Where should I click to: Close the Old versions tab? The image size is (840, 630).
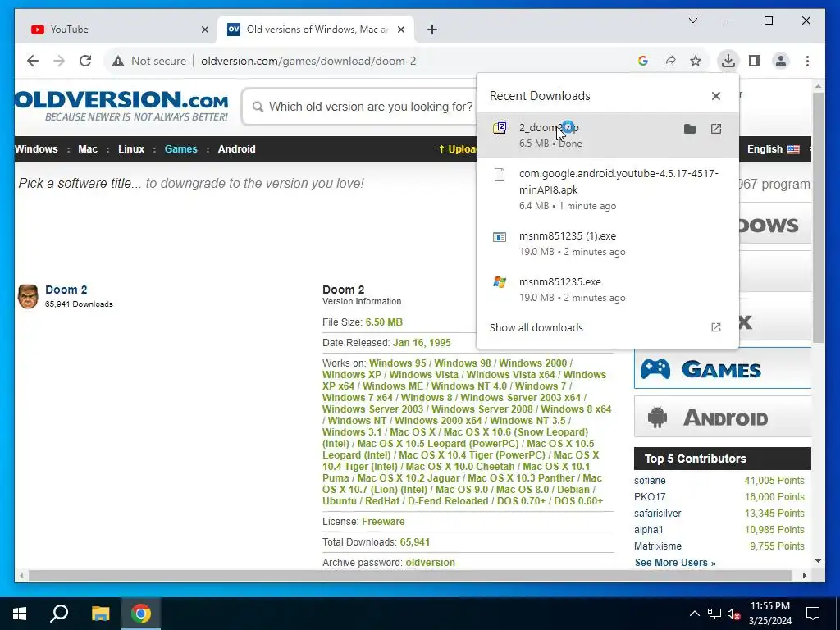[x=400, y=30]
